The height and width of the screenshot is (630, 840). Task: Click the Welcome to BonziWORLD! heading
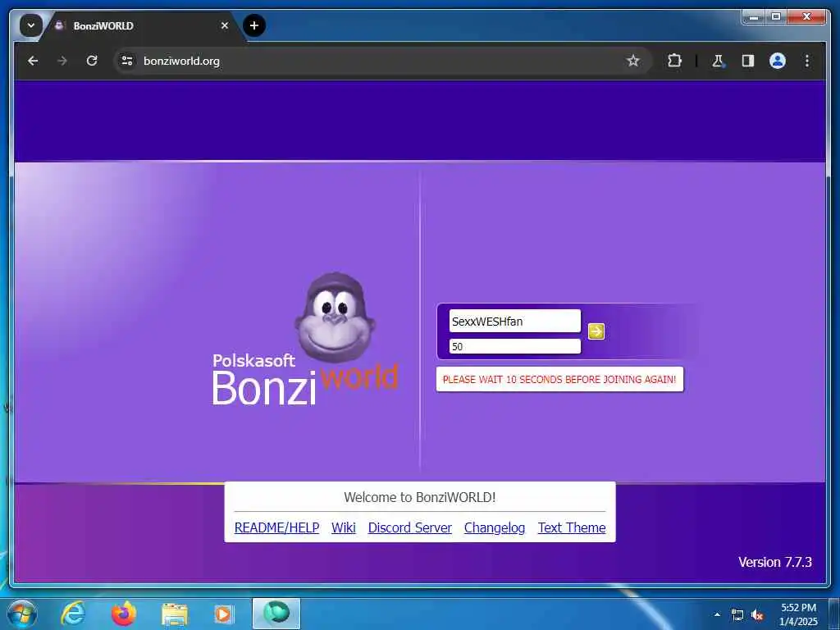pos(419,497)
